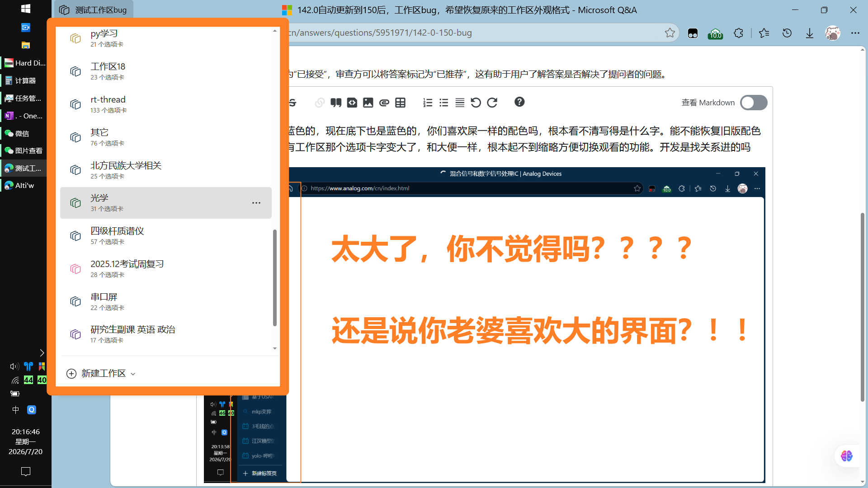Open the Windows Start button

pyautogui.click(x=26, y=9)
